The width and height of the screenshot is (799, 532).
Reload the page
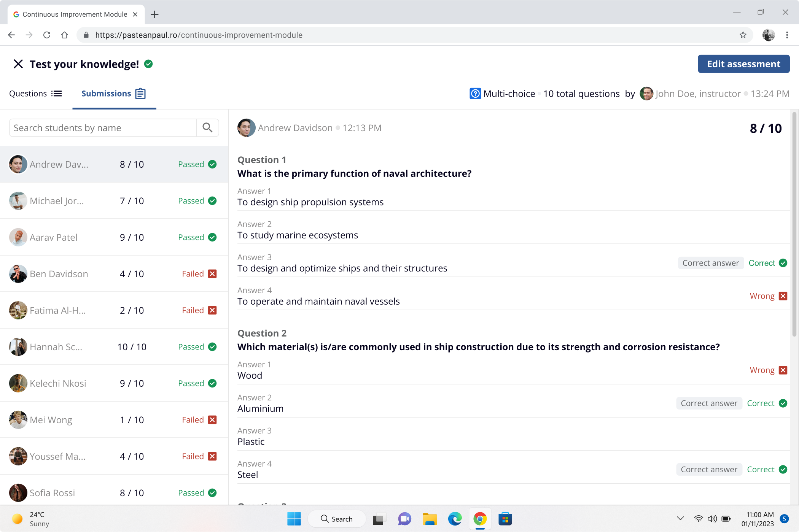47,35
